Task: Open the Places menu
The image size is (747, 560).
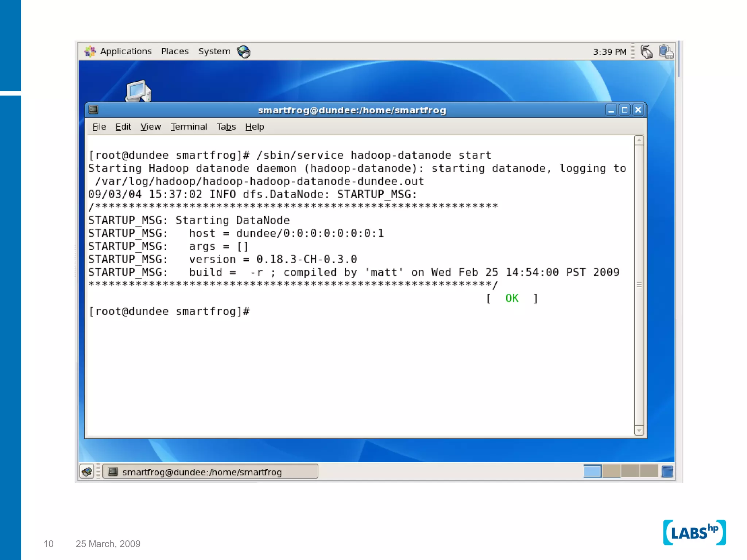Action: click(x=175, y=51)
